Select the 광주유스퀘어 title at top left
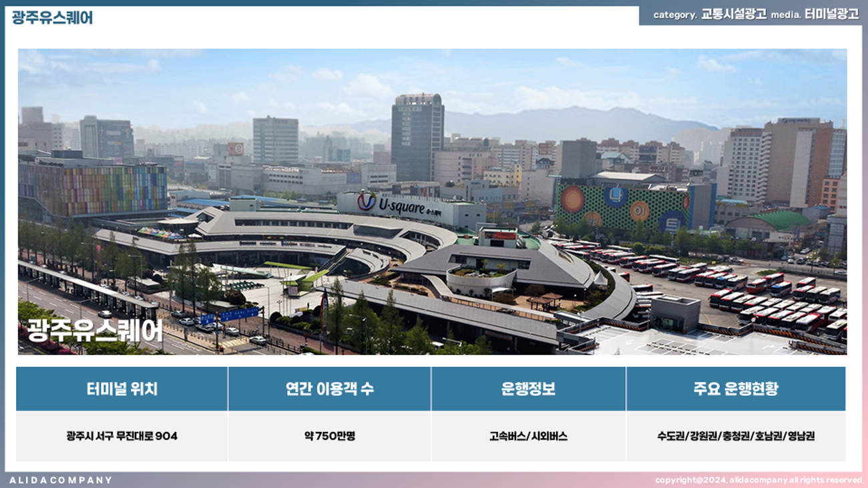The width and height of the screenshot is (868, 488). point(52,17)
